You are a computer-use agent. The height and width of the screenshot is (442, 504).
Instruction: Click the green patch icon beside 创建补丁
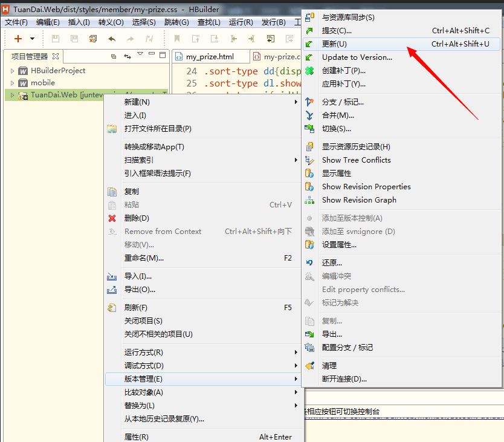310,71
